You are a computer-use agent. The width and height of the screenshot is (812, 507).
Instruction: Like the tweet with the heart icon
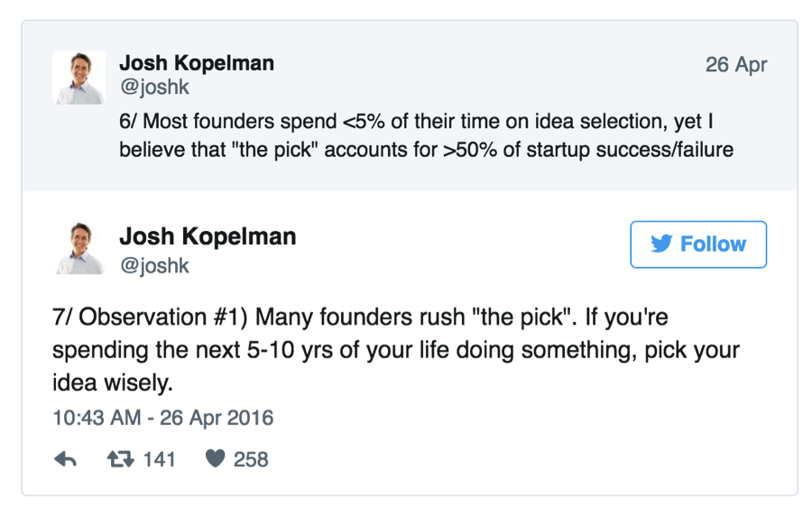214,459
